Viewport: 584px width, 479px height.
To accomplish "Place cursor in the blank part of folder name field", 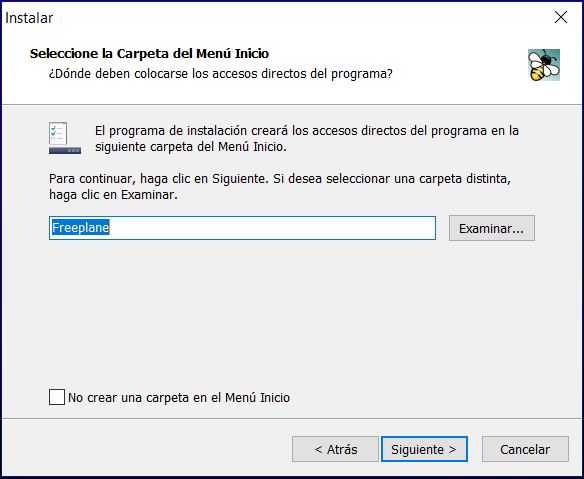I will (x=272, y=228).
